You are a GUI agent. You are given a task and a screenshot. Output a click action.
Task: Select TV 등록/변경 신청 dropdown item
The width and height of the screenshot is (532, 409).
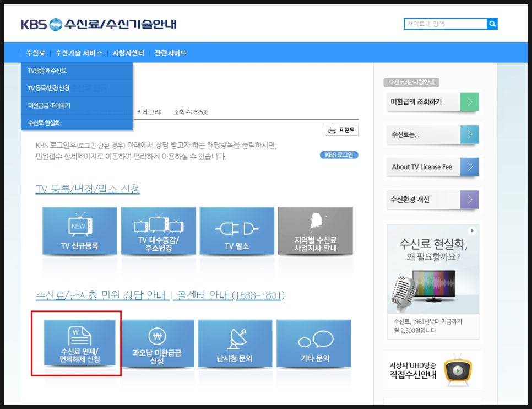[77, 88]
